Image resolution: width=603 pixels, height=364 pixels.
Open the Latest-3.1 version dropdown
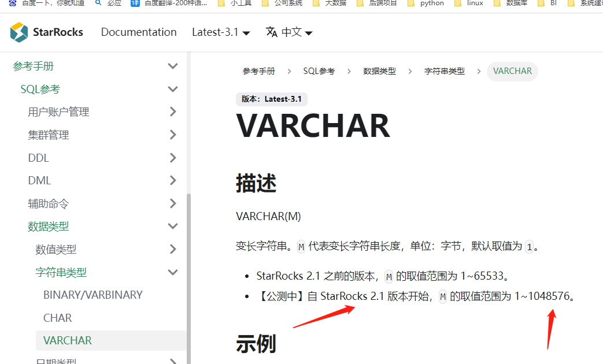tap(221, 32)
